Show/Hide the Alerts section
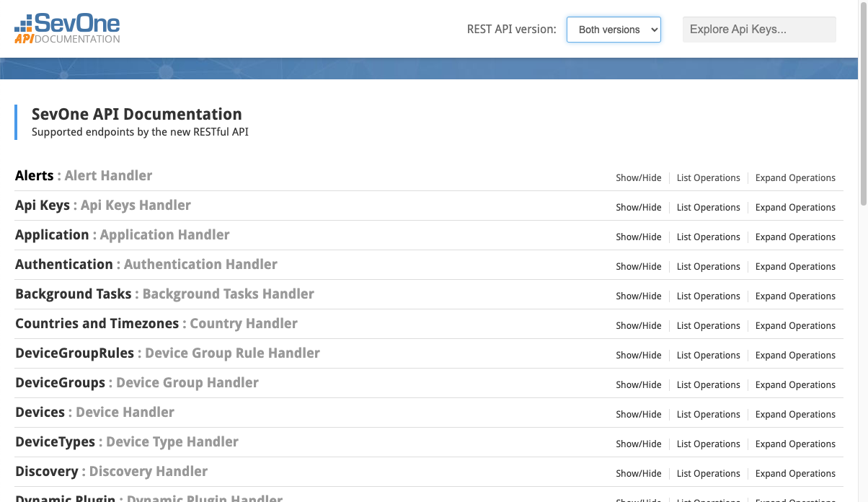This screenshot has height=502, width=868. click(639, 177)
